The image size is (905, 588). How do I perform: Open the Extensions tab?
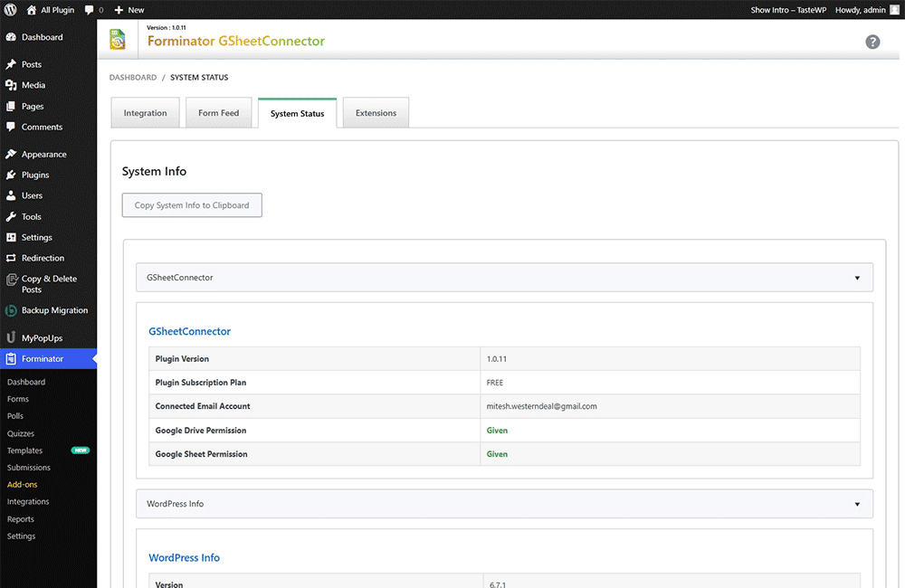point(376,112)
